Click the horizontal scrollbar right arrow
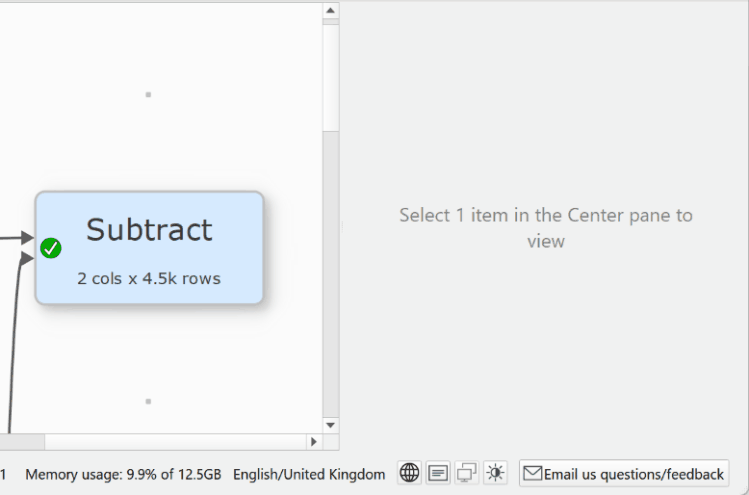Image resolution: width=749 pixels, height=495 pixels. click(313, 441)
